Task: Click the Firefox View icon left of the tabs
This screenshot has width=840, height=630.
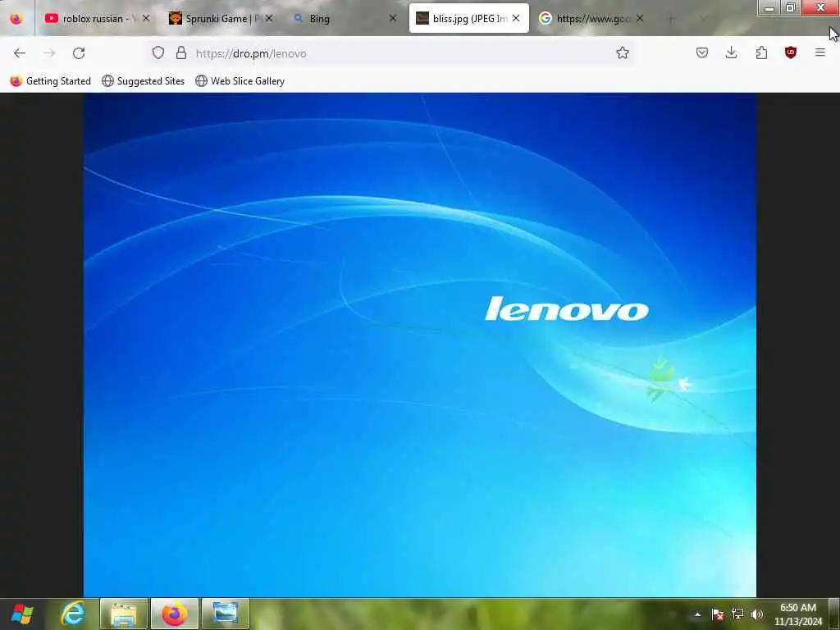Action: click(x=16, y=18)
